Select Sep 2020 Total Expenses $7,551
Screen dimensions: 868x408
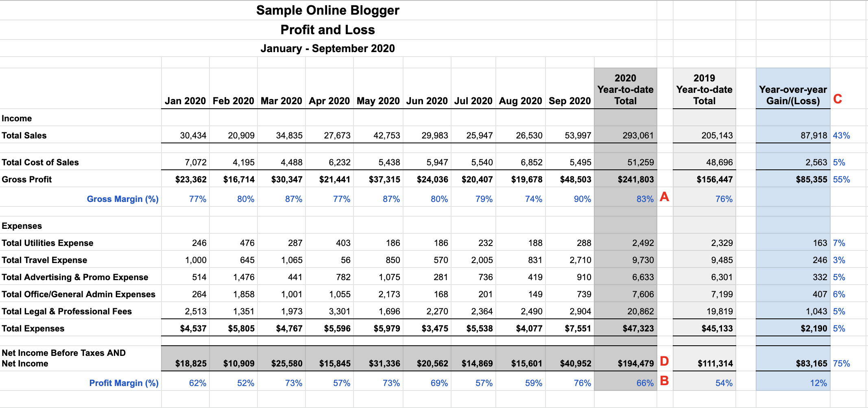[578, 329]
